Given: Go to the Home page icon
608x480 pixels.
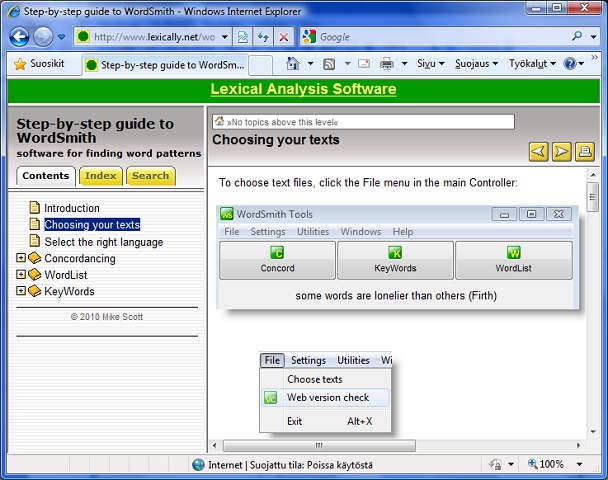Looking at the screenshot, I should click(293, 64).
